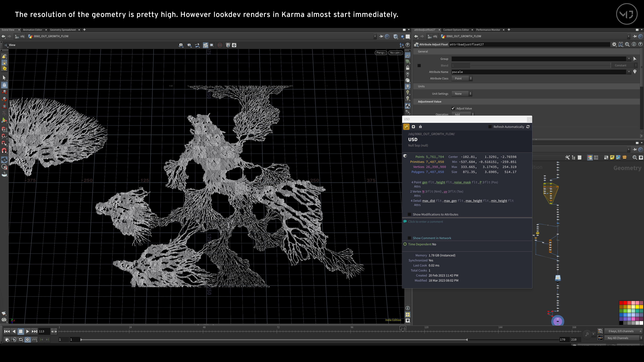
Task: Open Attribute Class Point dropdown
Action: click(x=462, y=78)
